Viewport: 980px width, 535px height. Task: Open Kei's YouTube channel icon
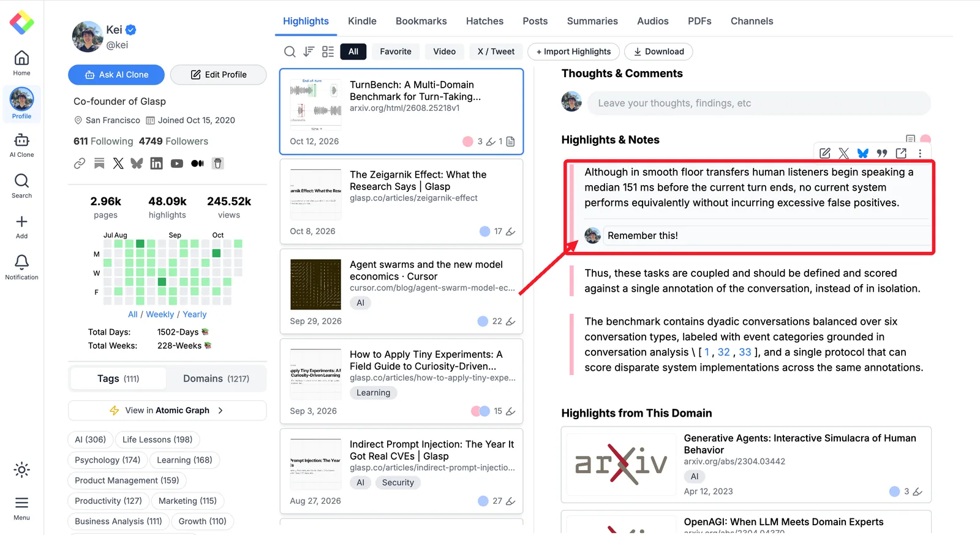(177, 164)
